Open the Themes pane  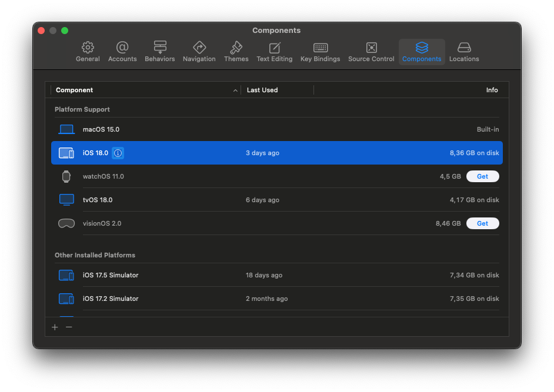click(236, 52)
